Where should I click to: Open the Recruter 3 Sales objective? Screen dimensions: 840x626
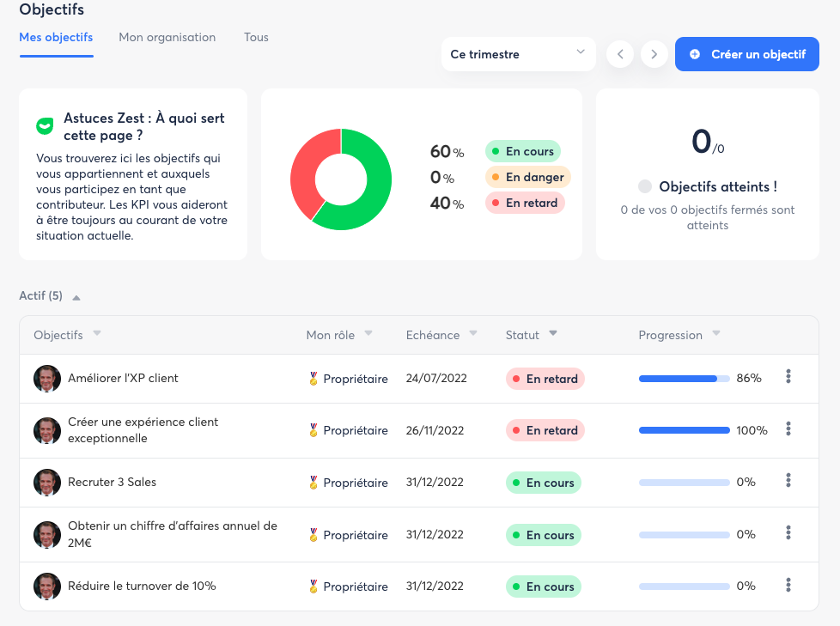click(x=112, y=482)
